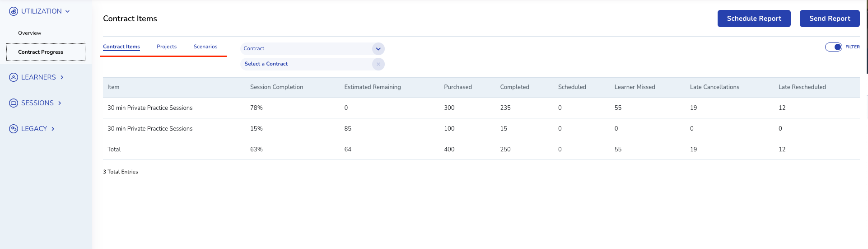Click the Schedule Report button

point(754,19)
